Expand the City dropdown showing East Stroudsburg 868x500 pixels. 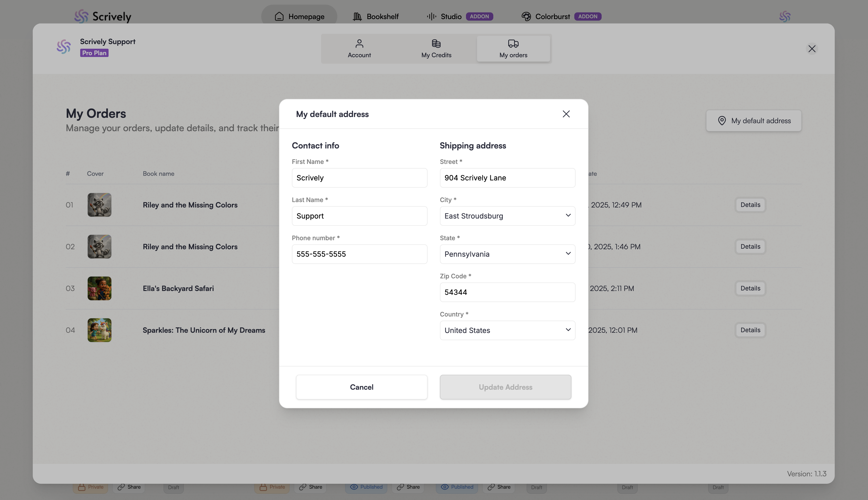pos(507,216)
